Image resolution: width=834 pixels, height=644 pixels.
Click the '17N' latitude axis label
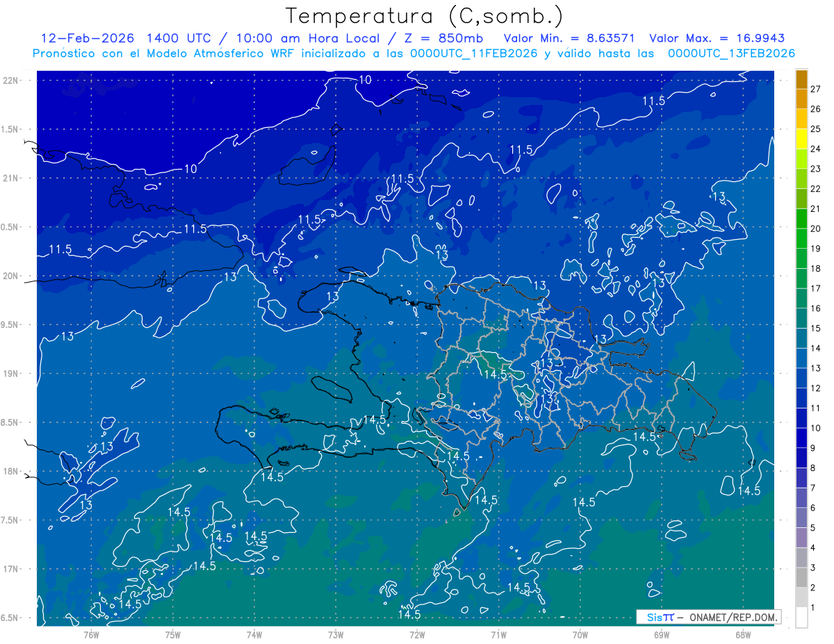(12, 570)
